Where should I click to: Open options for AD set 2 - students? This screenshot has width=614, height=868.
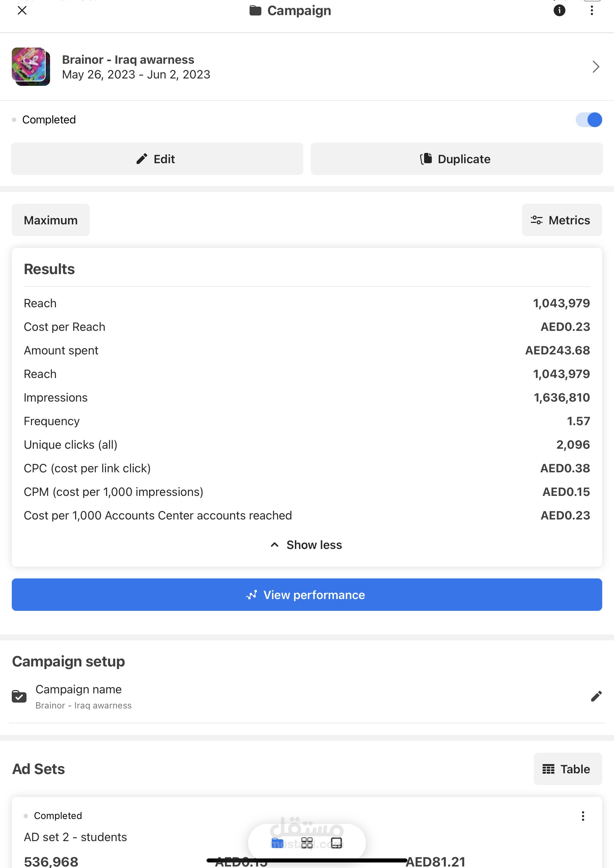coord(583,816)
